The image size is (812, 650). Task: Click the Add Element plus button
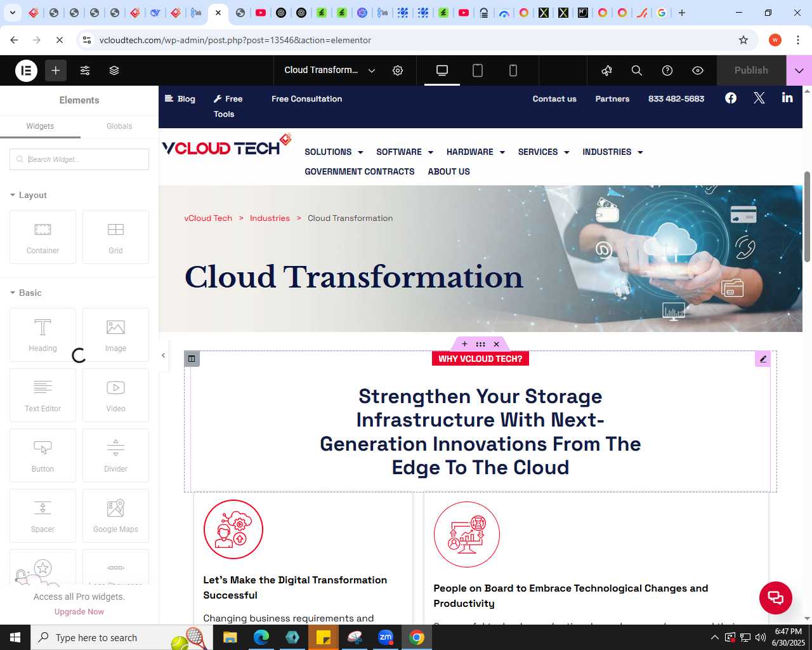coord(56,70)
